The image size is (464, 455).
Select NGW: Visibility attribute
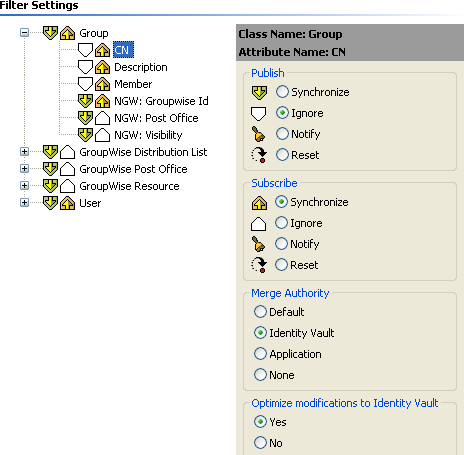coord(148,135)
